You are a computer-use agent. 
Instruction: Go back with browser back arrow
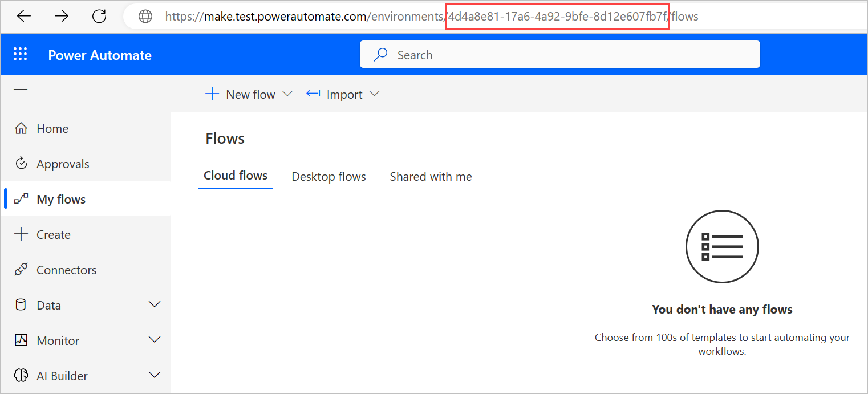pyautogui.click(x=24, y=17)
